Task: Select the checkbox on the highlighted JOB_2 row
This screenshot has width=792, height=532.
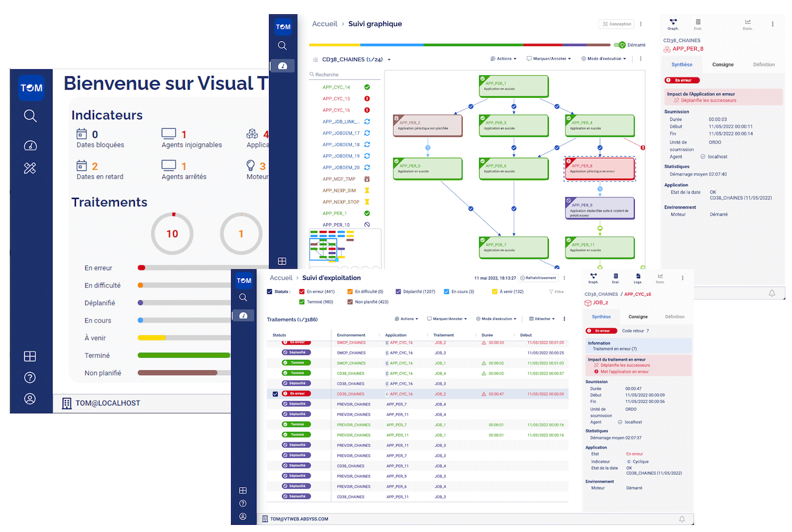Action: coord(275,394)
